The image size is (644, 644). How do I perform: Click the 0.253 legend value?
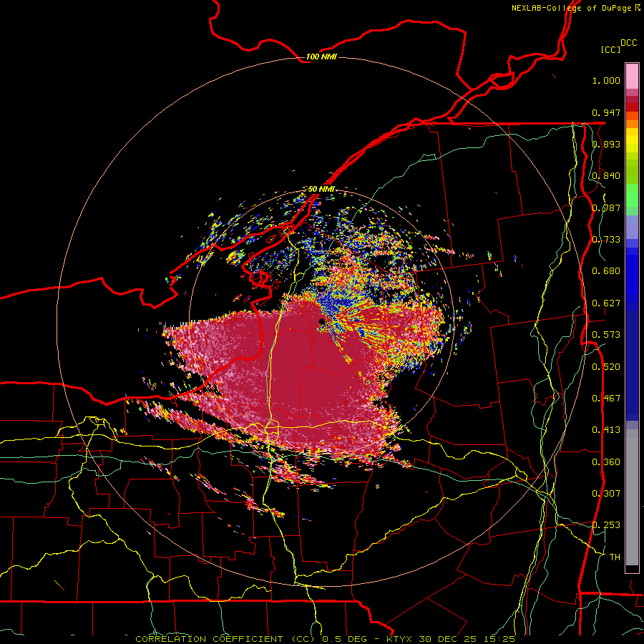tap(606, 525)
